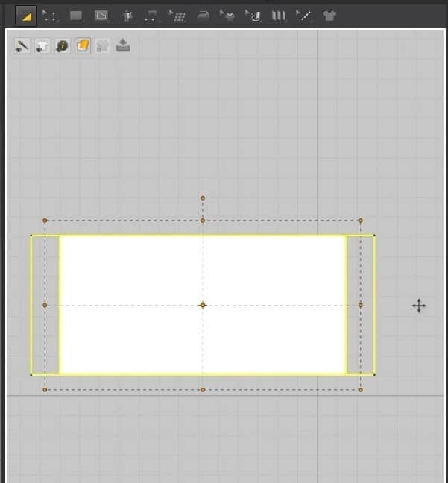Click the top-right bounding box handle
Viewport: 448px width, 483px height.
click(361, 221)
